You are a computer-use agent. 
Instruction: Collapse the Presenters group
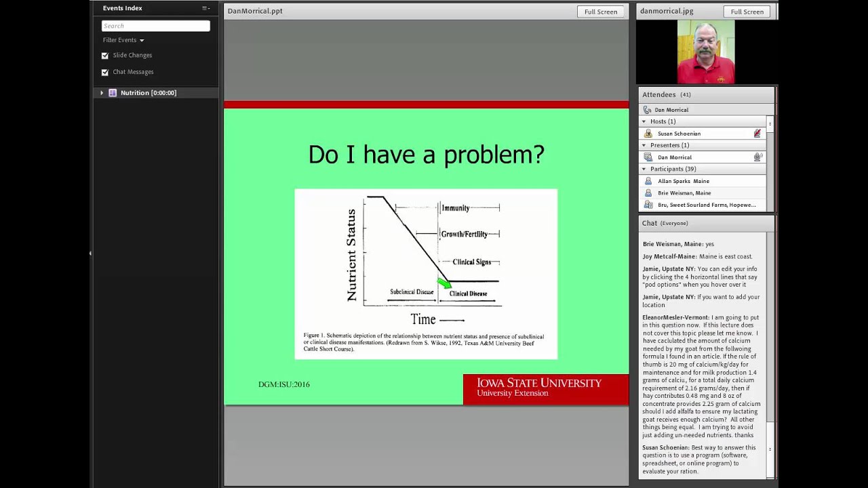(644, 145)
